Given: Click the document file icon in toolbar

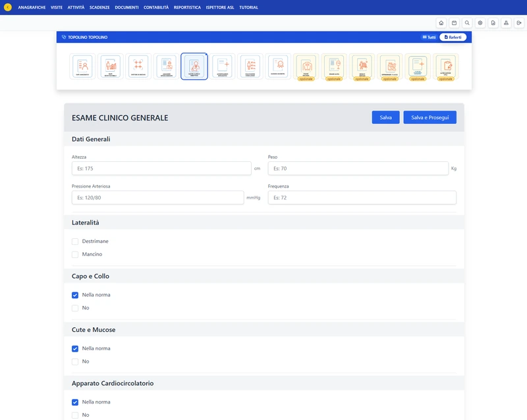Looking at the screenshot, I should point(493,23).
